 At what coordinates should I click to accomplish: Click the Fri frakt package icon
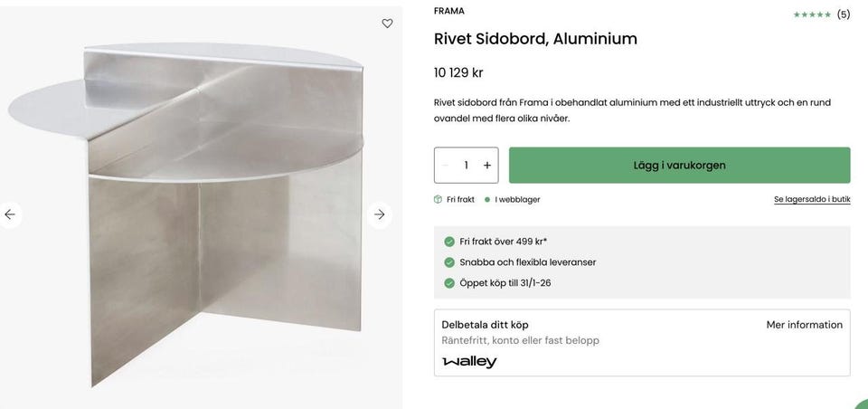pos(439,199)
